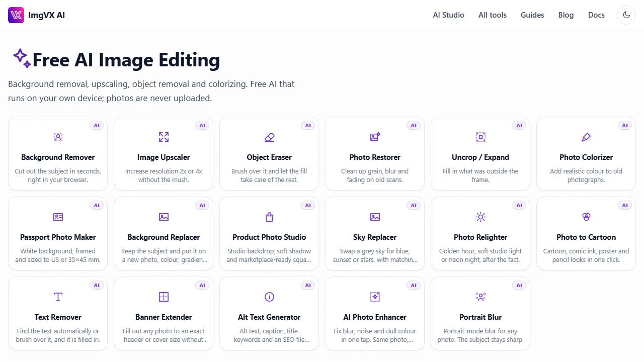Click 'Golden hour, soft studio light' description
Screen dimensions: 644x362
480,251
